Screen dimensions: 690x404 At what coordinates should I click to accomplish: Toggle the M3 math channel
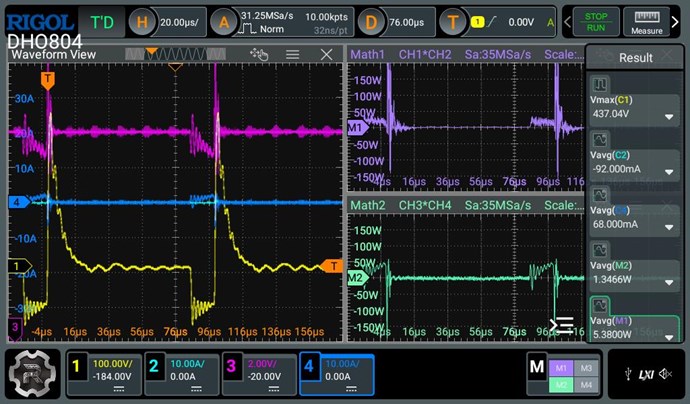586,368
